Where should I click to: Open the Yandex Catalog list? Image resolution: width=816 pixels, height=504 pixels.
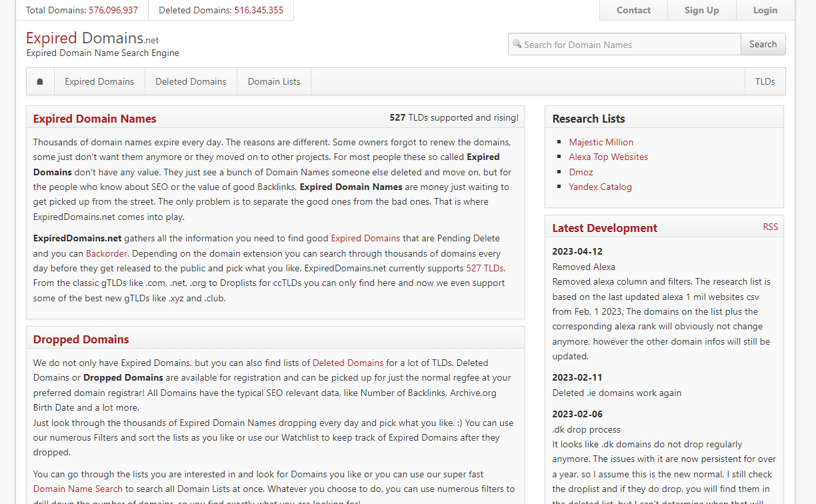tap(600, 187)
